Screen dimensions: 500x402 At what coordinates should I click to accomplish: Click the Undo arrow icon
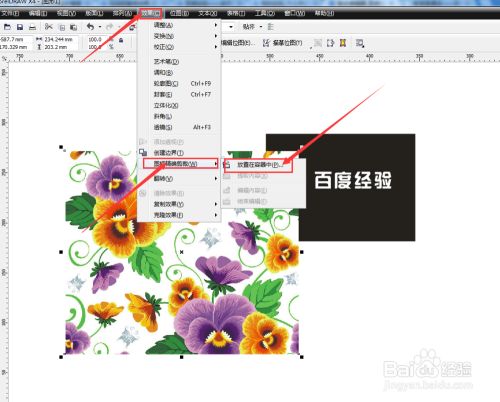coord(90,26)
